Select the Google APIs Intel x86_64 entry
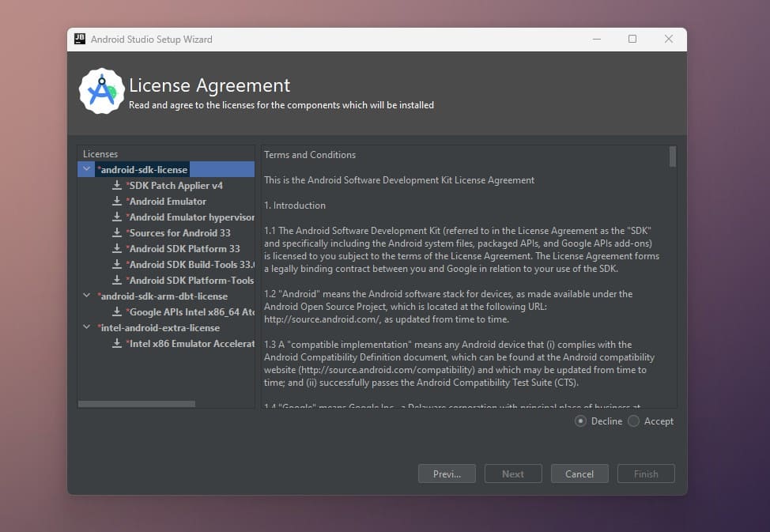The width and height of the screenshot is (770, 532). 190,312
